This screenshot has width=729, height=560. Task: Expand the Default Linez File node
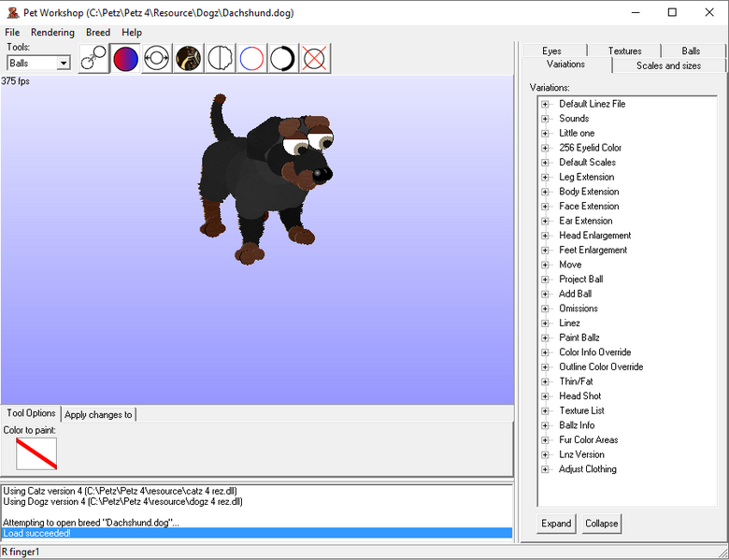pyautogui.click(x=545, y=104)
